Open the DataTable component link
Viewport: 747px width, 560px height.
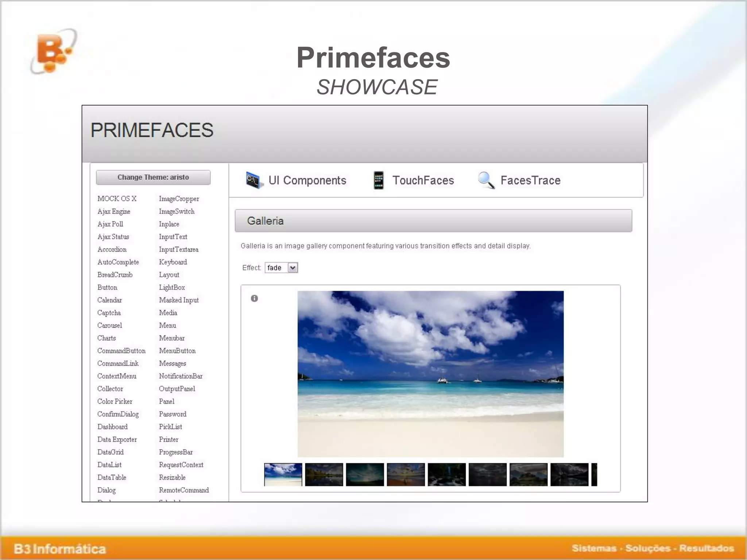(x=112, y=477)
